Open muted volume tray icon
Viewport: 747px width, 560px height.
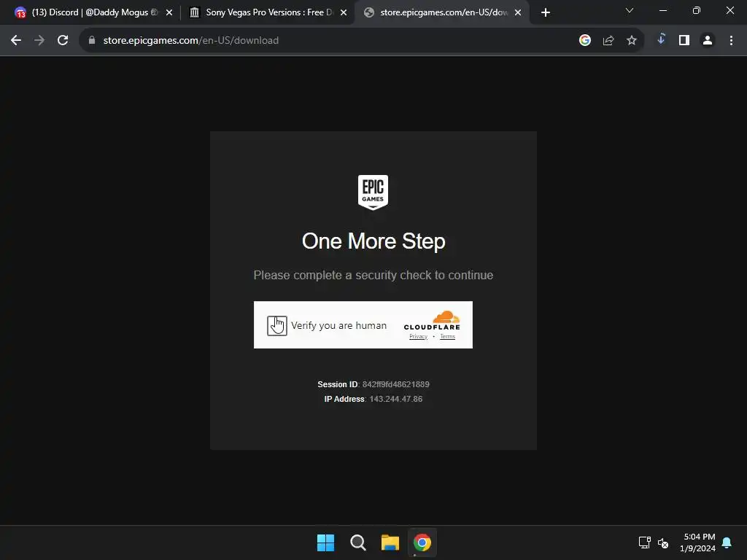(663, 542)
